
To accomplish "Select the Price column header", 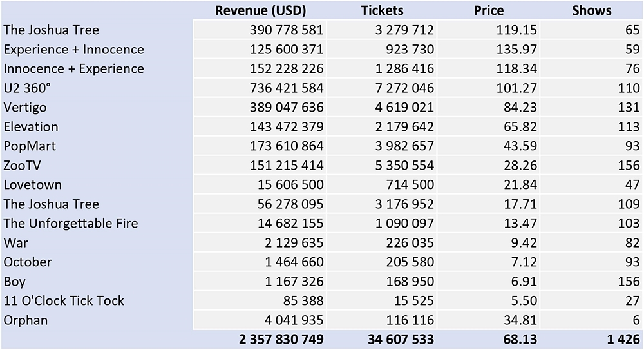I will [x=488, y=10].
